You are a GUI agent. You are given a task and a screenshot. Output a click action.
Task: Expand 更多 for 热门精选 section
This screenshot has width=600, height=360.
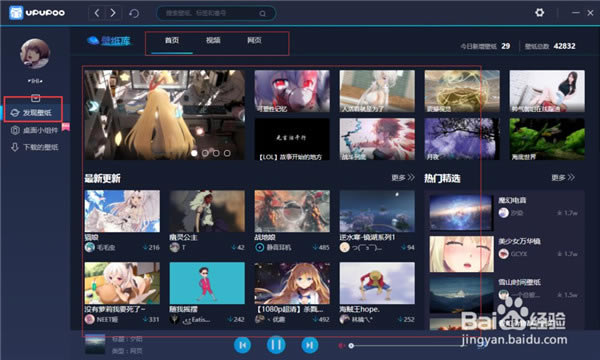(x=563, y=178)
